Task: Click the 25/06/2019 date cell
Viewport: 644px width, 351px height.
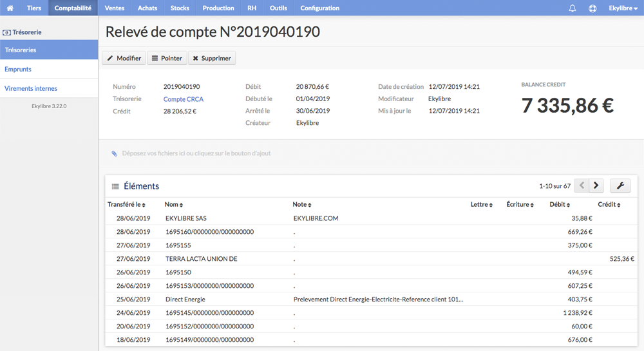Action: [133, 299]
